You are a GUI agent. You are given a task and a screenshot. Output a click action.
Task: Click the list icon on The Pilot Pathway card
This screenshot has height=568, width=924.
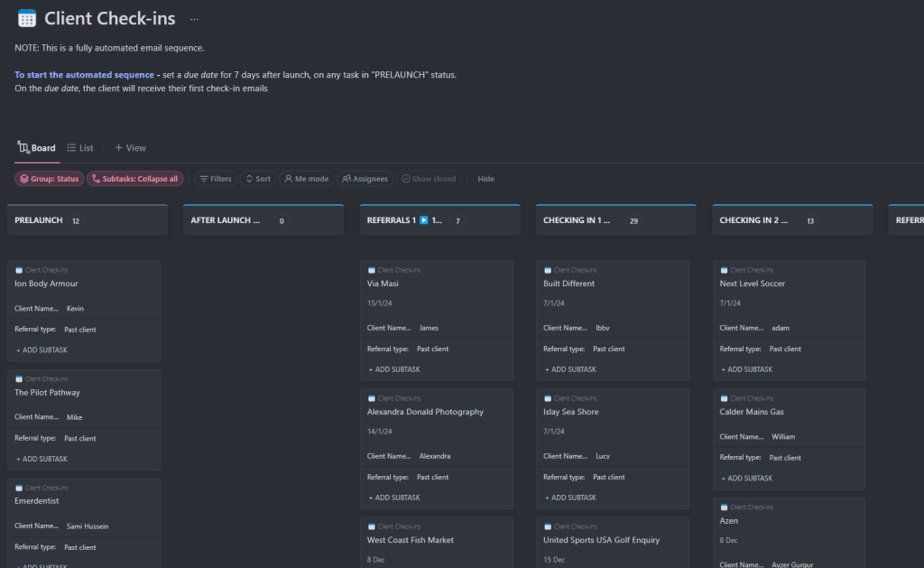19,379
